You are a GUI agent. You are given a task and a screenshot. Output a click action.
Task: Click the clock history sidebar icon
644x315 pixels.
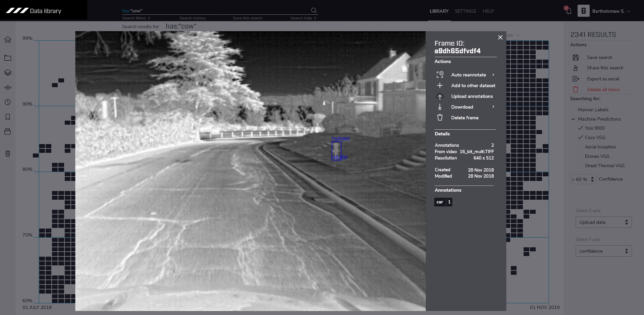8,102
